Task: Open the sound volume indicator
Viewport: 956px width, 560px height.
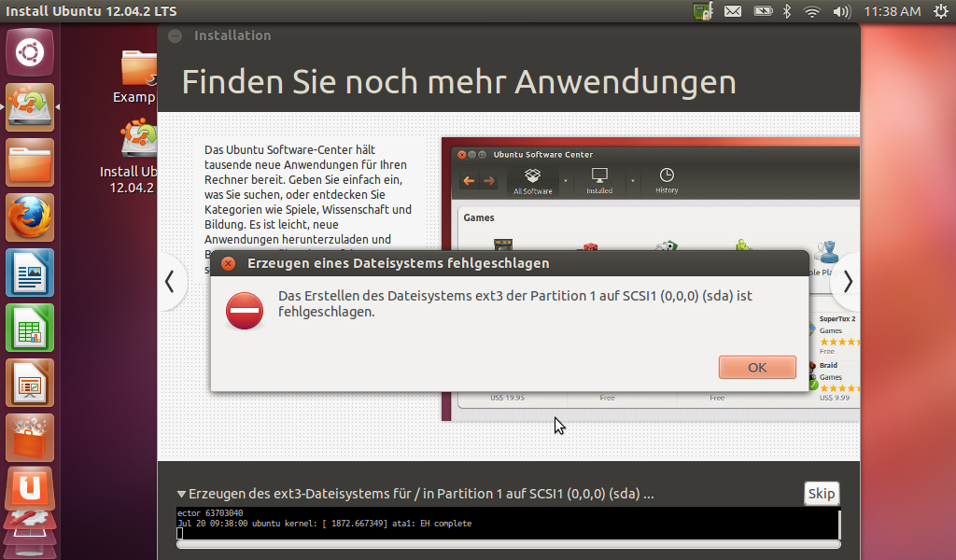Action: 840,11
